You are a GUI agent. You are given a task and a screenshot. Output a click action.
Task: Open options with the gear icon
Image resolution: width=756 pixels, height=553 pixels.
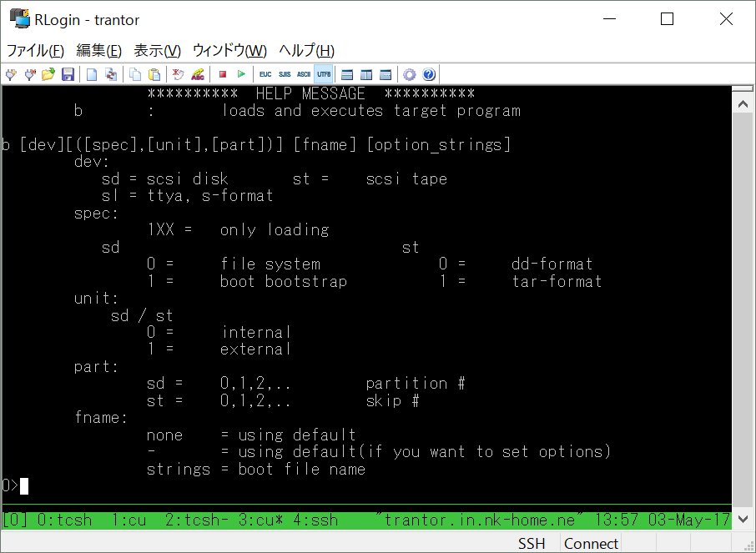(410, 74)
